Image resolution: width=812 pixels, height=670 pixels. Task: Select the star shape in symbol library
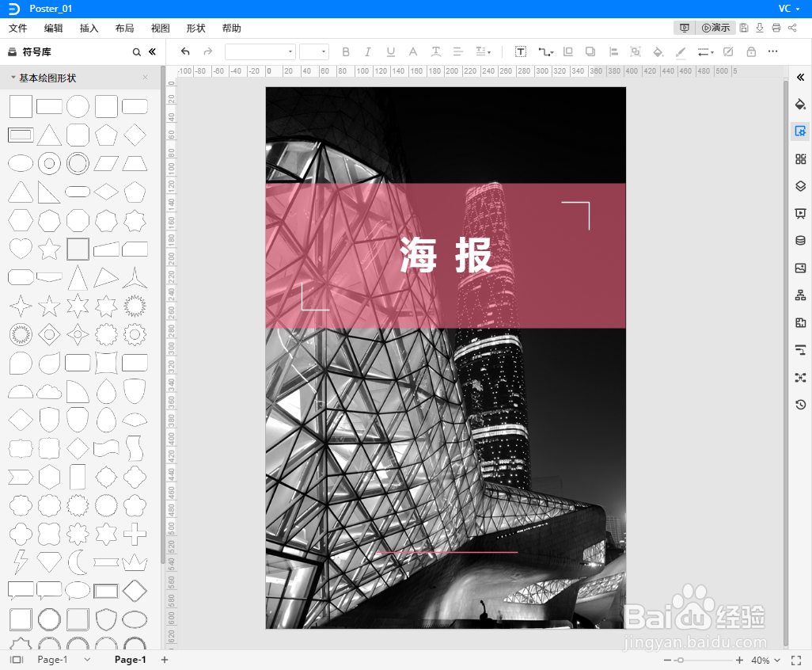point(48,249)
